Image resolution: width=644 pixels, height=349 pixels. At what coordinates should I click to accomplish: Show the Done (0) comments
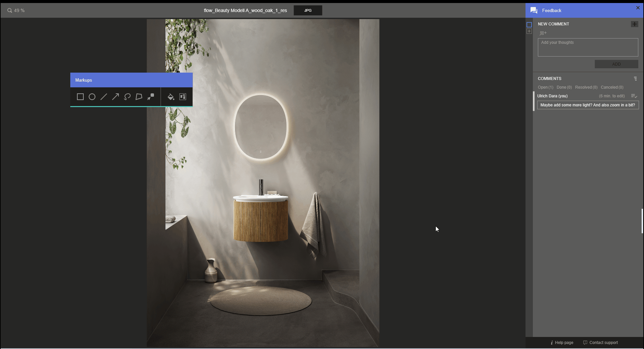[564, 87]
